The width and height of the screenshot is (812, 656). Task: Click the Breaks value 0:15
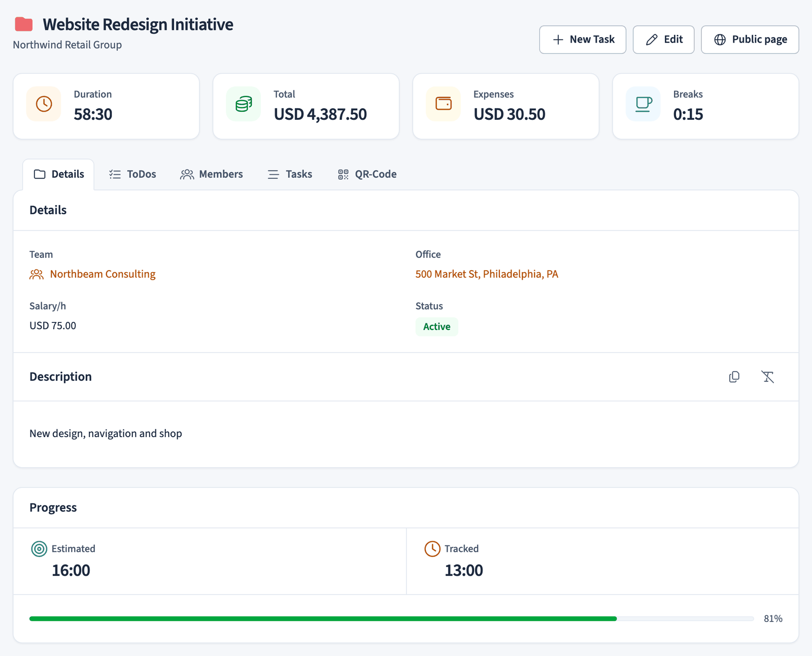click(x=688, y=114)
